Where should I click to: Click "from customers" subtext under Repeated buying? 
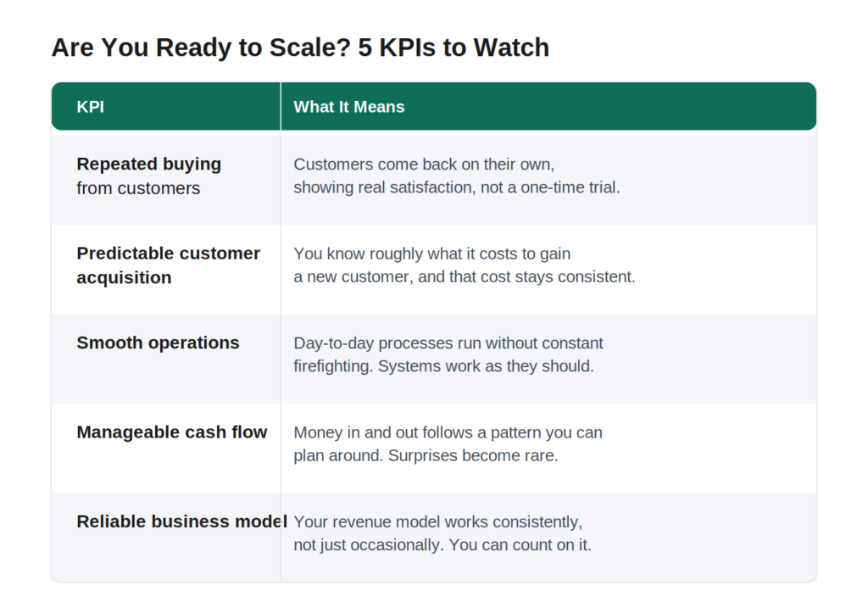(x=138, y=188)
